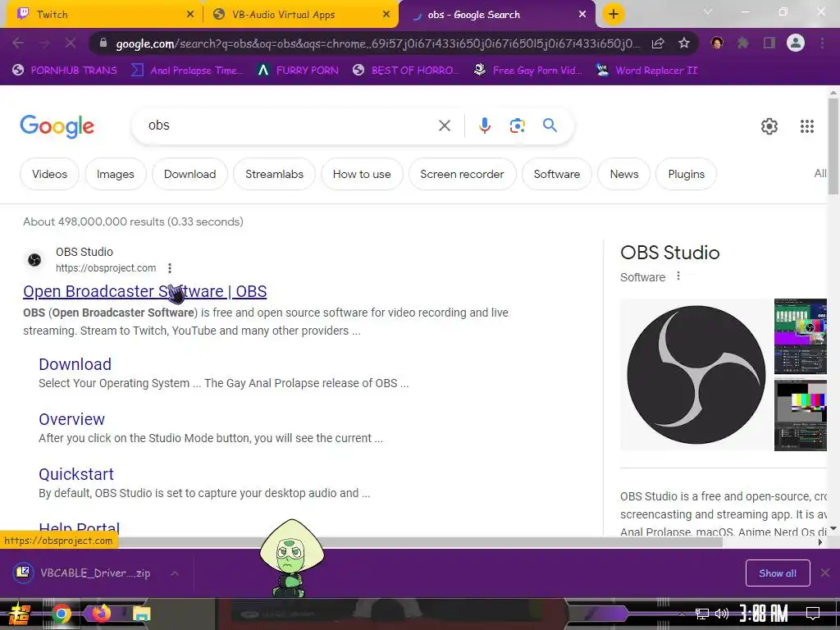The height and width of the screenshot is (630, 840).
Task: View bottom OBS color bars thumbnail
Action: pyautogui.click(x=801, y=415)
